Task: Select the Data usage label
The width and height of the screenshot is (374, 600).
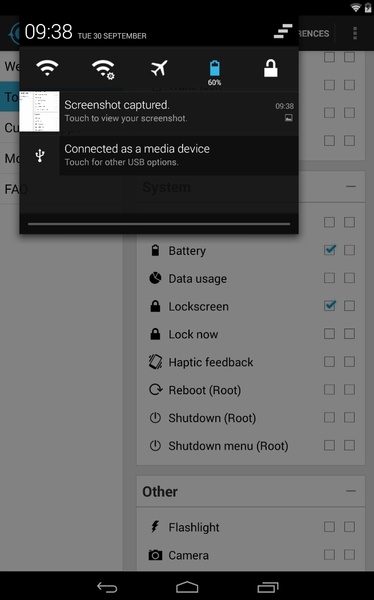Action: (x=198, y=279)
